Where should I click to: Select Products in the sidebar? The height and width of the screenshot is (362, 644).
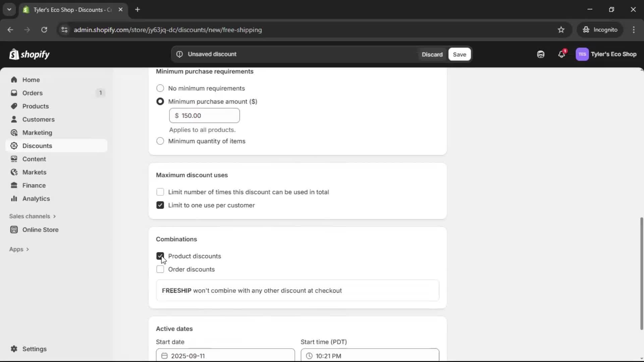(x=36, y=106)
